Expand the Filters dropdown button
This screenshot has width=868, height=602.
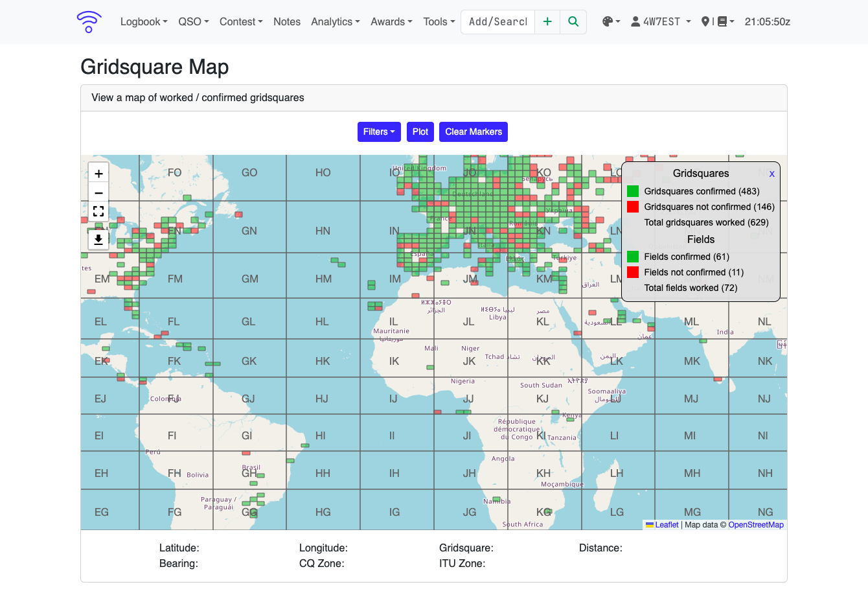coord(379,132)
